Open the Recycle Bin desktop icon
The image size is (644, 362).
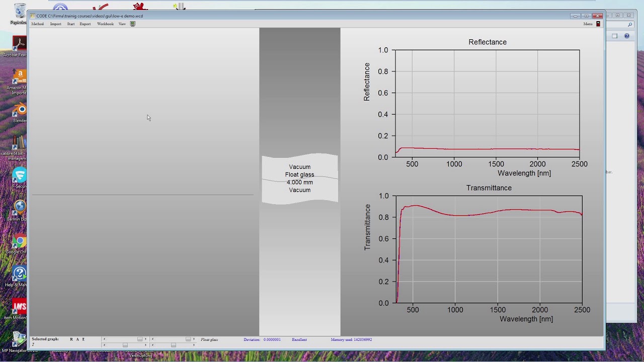pyautogui.click(x=19, y=14)
